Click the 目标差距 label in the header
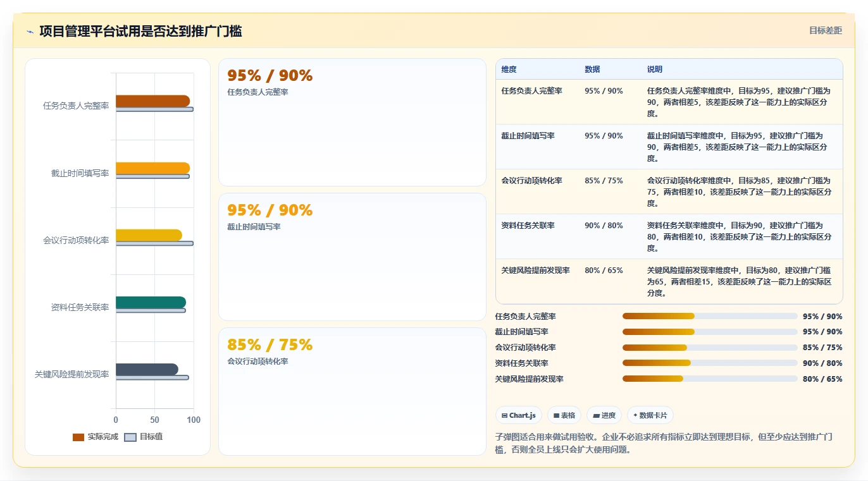Image resolution: width=868 pixels, height=481 pixels. tap(826, 30)
